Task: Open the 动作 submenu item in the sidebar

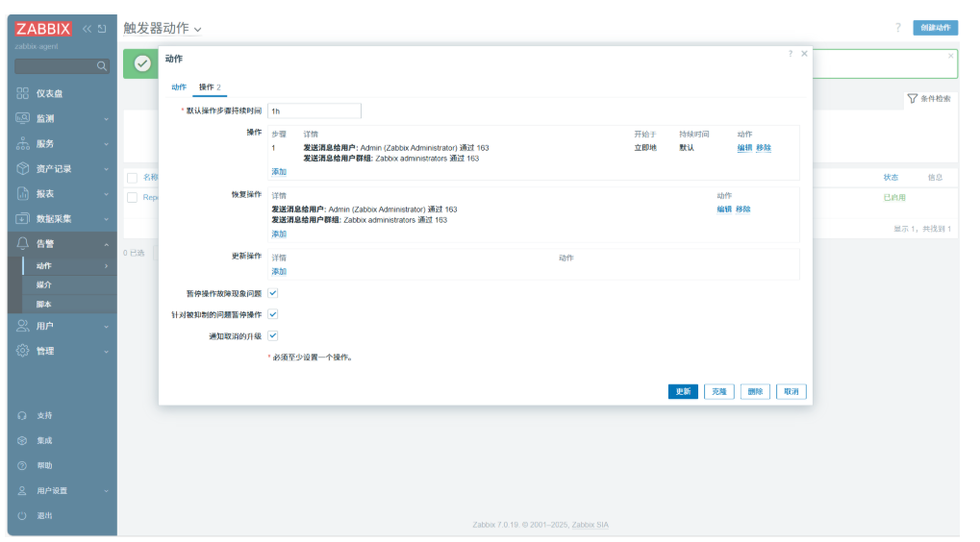Action: click(x=70, y=266)
